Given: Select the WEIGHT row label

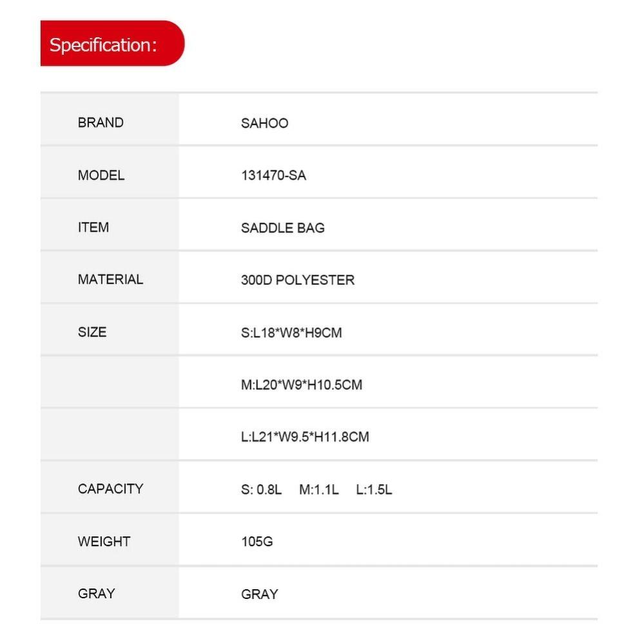Looking at the screenshot, I should [104, 542].
